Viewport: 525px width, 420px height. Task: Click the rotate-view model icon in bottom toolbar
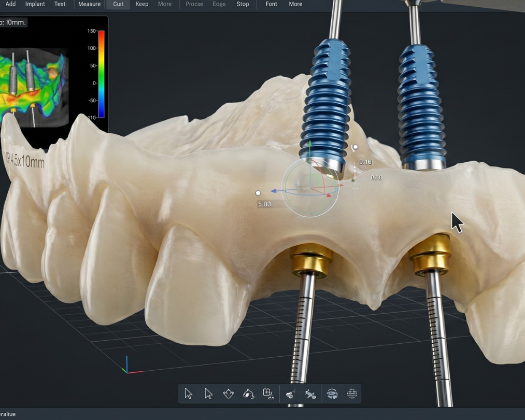tap(332, 394)
